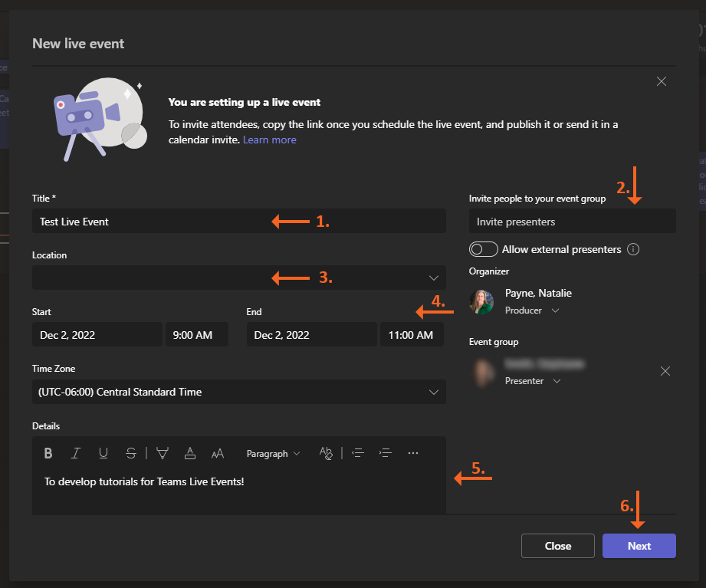
Task: Click the Next button
Action: point(639,546)
